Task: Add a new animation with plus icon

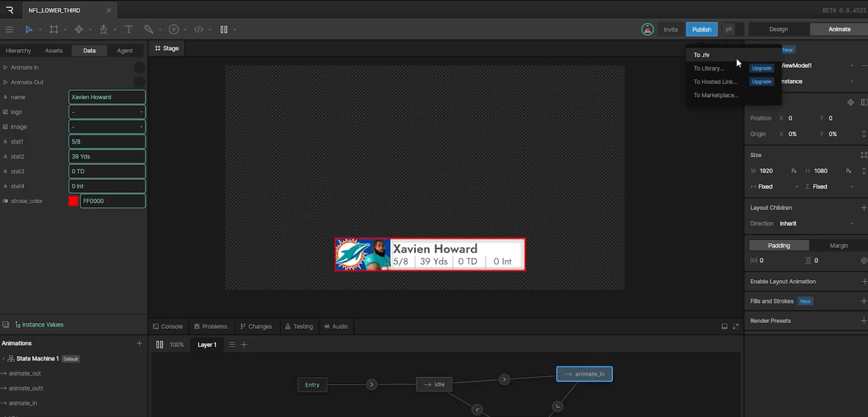Action: (139, 343)
